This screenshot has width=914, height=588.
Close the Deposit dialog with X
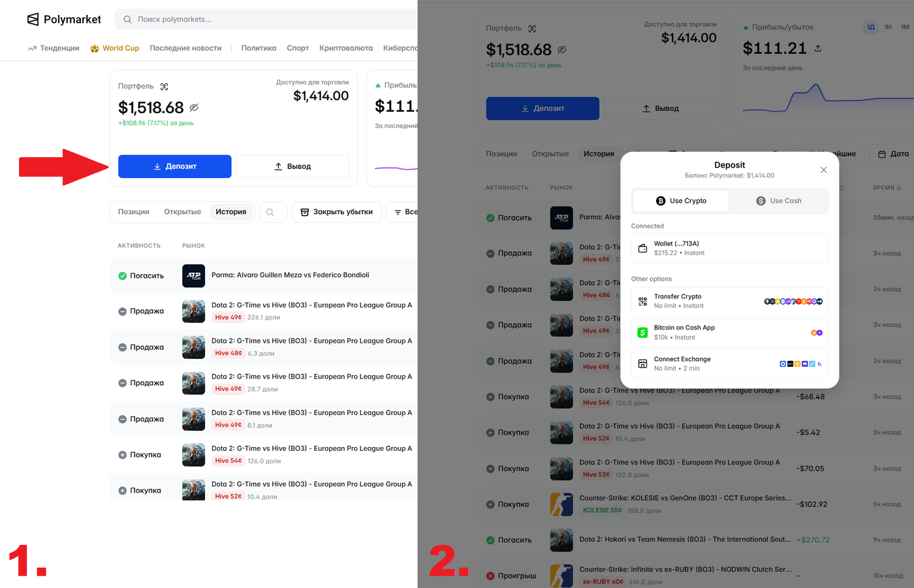(x=824, y=170)
